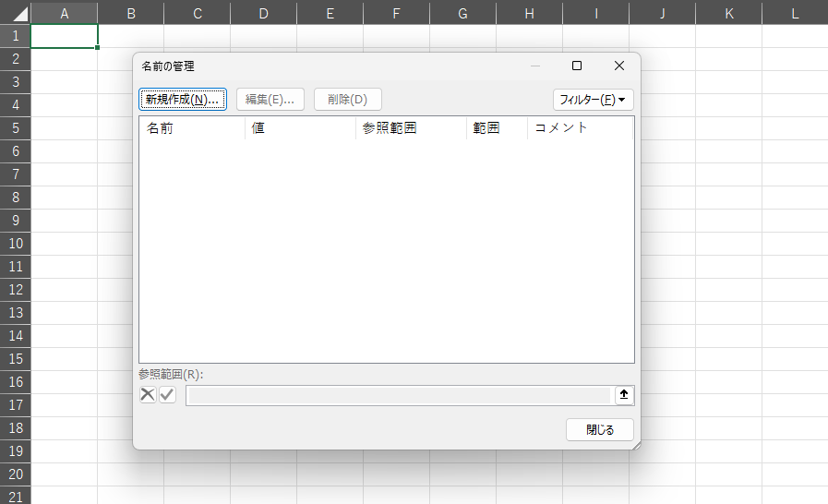Sort by the 名前 column header
Screen dimensions: 828x504
pos(191,128)
